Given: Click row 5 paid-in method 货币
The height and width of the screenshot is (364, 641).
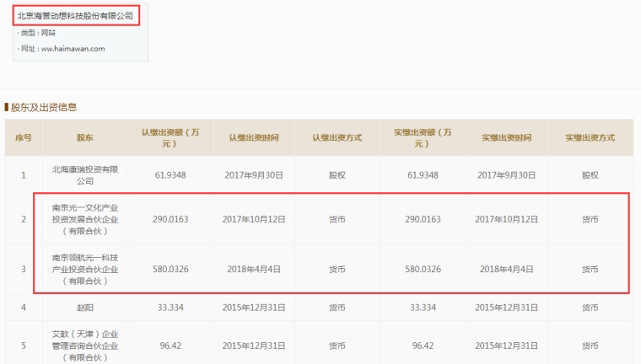Looking at the screenshot, I should 590,345.
